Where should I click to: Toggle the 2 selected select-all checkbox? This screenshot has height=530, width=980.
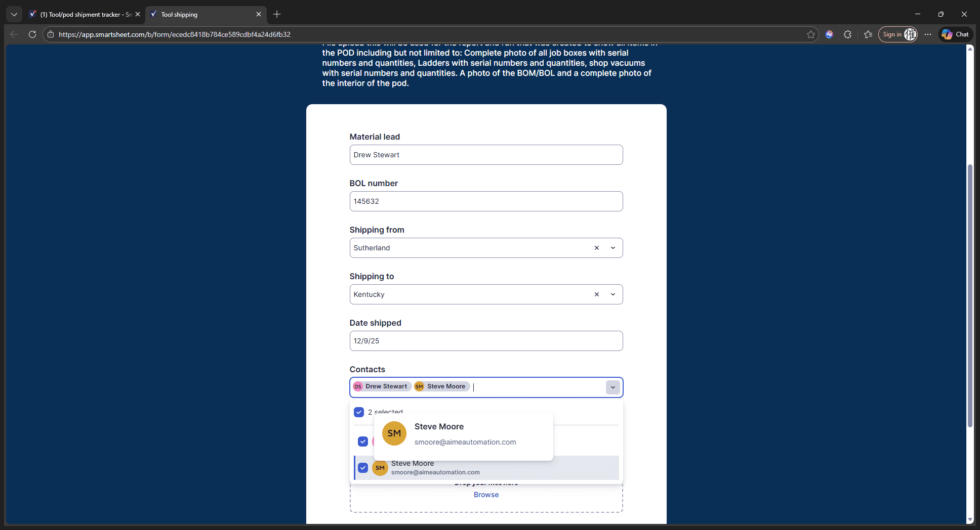[x=359, y=412]
